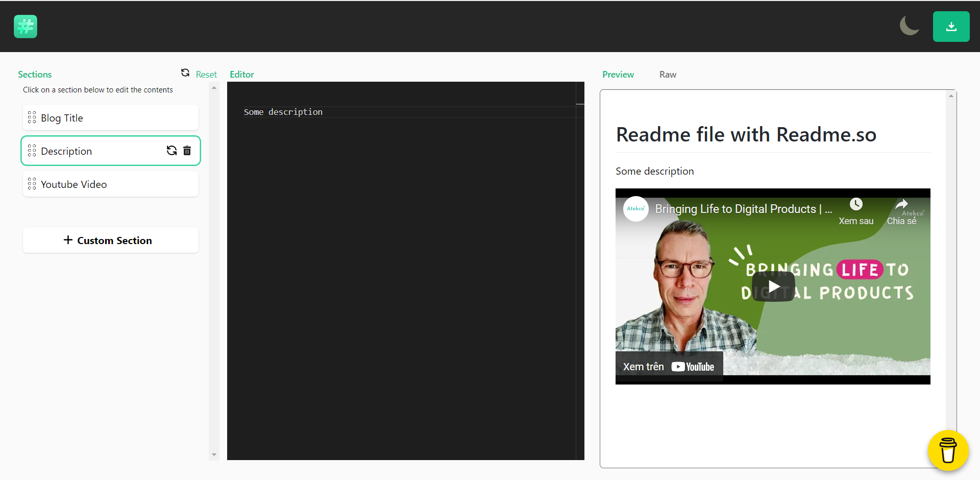
Task: Delete the Description section using trash icon
Action: [x=187, y=151]
